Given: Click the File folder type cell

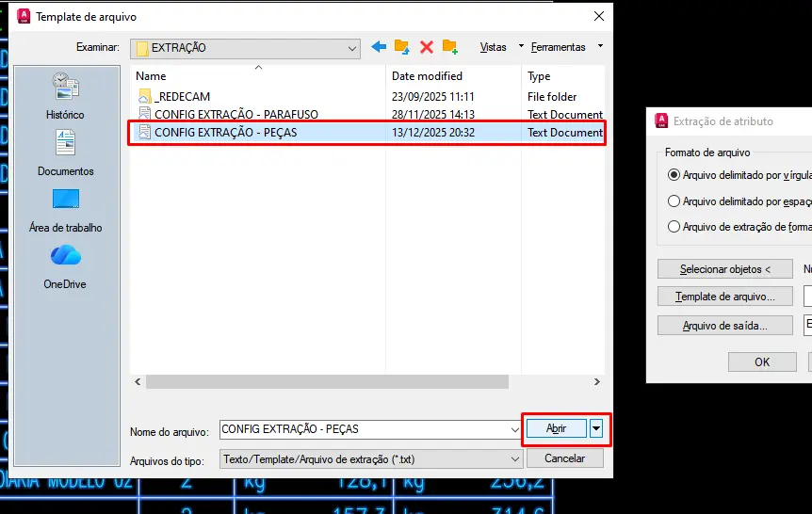Looking at the screenshot, I should [552, 97].
